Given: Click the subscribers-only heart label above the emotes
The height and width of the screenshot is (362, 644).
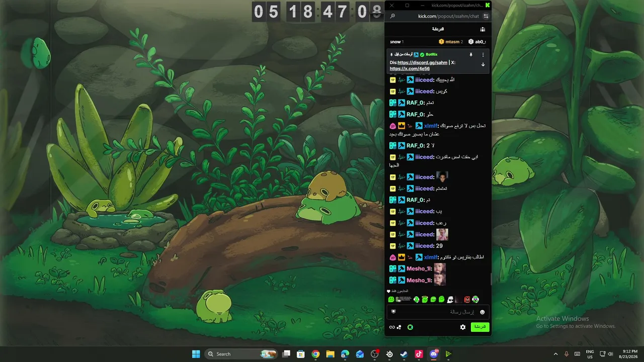Looking at the screenshot, I should click(x=397, y=291).
